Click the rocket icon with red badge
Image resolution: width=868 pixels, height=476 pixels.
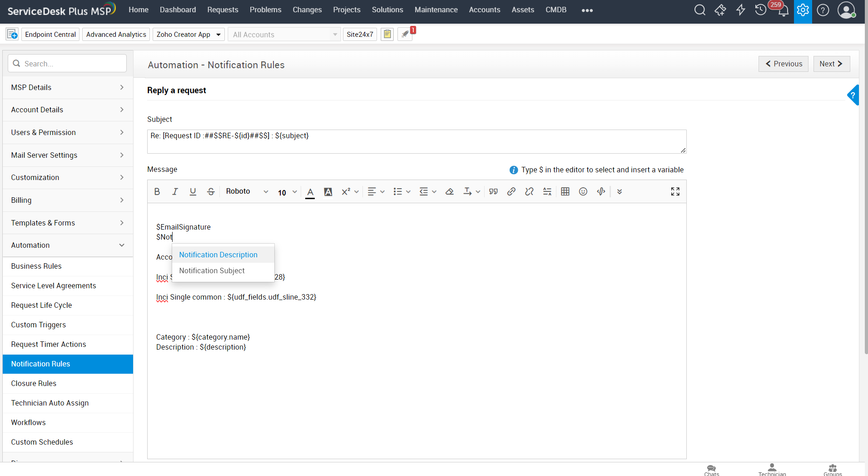405,34
